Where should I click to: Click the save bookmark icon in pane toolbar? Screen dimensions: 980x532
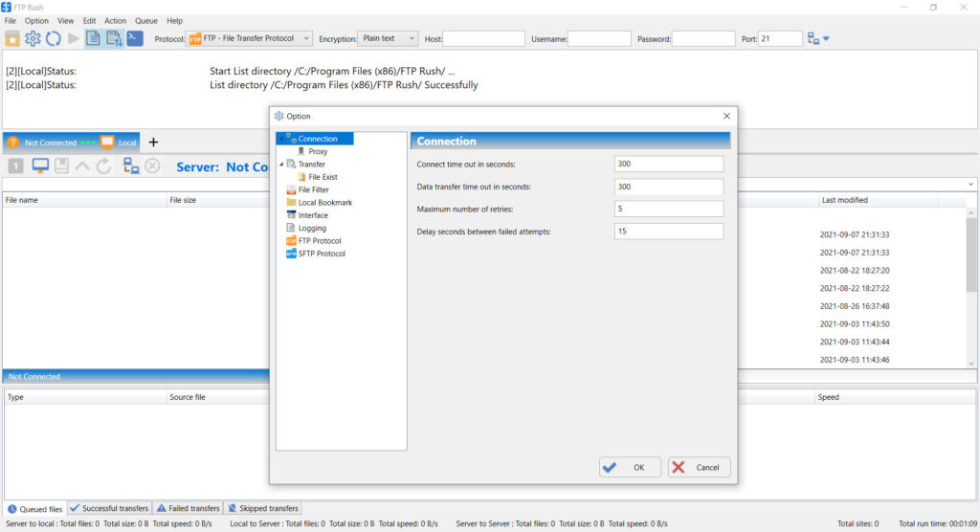coord(61,166)
